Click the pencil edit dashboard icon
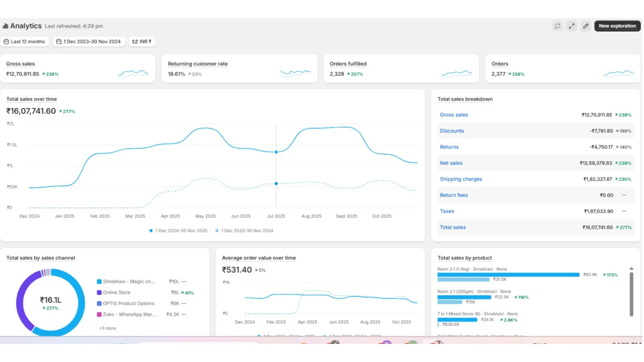 [x=586, y=26]
